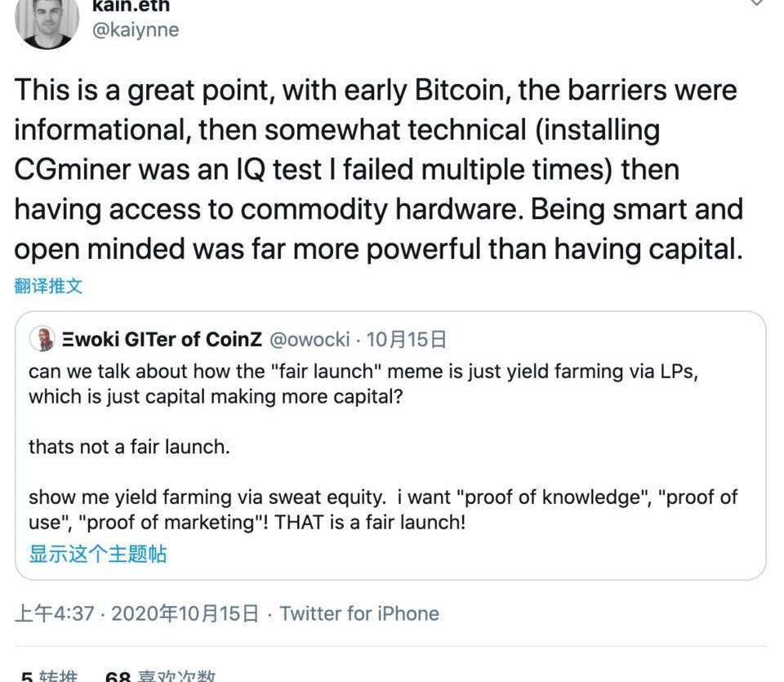This screenshot has width=784, height=682.
Task: View the 5 转推 retweets list
Action: point(49,676)
